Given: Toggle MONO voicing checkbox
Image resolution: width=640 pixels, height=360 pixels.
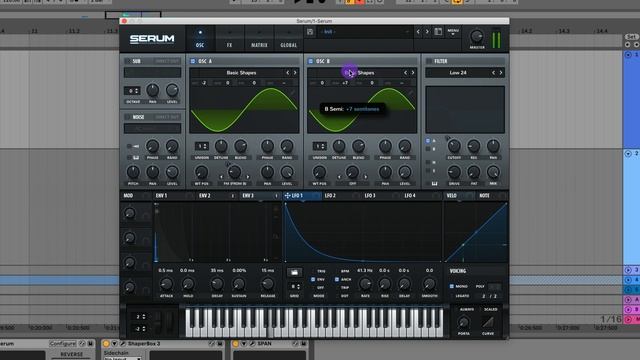Looking at the screenshot, I should pyautogui.click(x=452, y=287).
